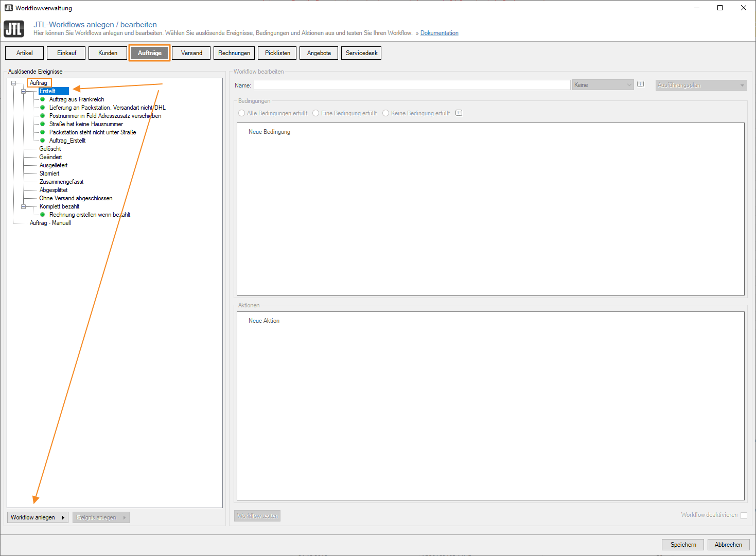Select the Abgesplittet event

tap(54, 190)
